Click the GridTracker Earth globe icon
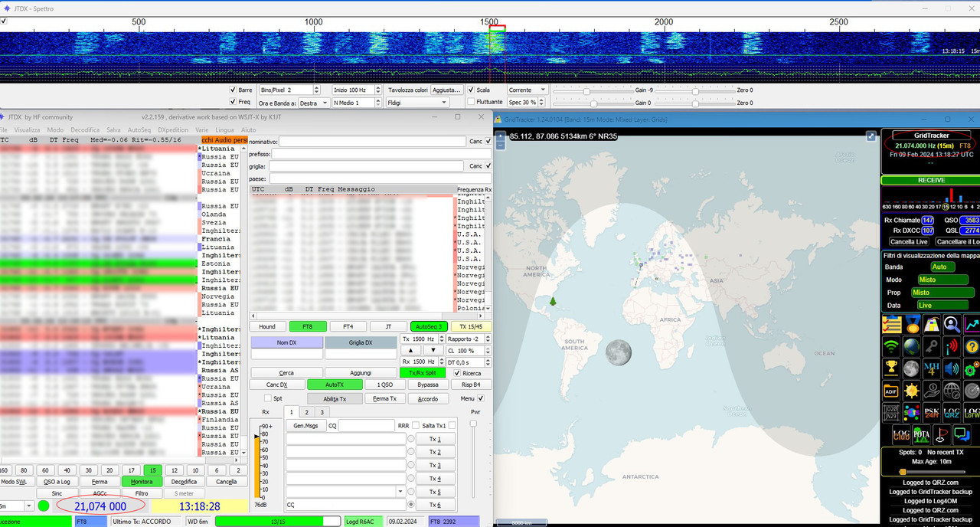The image size is (980, 527). point(911,347)
